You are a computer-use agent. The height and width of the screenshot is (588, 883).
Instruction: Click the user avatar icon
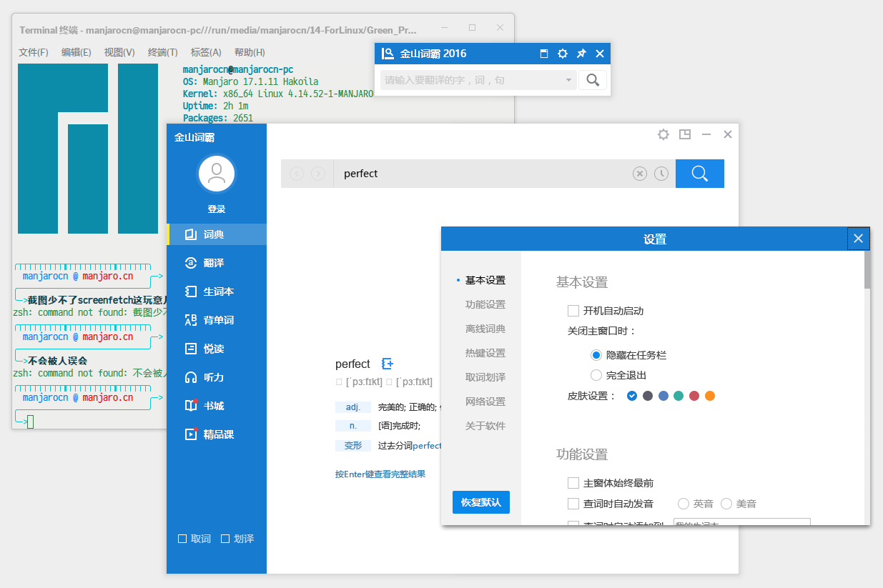point(217,174)
